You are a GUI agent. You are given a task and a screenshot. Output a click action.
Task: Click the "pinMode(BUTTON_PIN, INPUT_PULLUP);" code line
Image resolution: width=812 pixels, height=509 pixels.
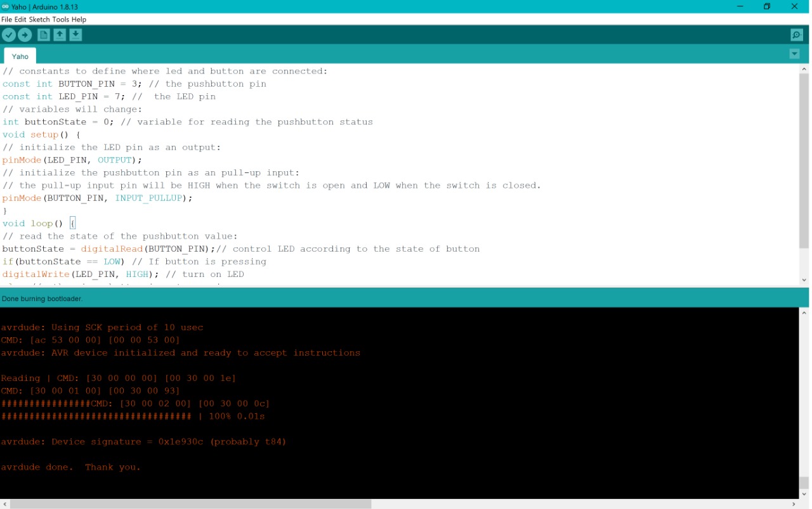point(97,198)
